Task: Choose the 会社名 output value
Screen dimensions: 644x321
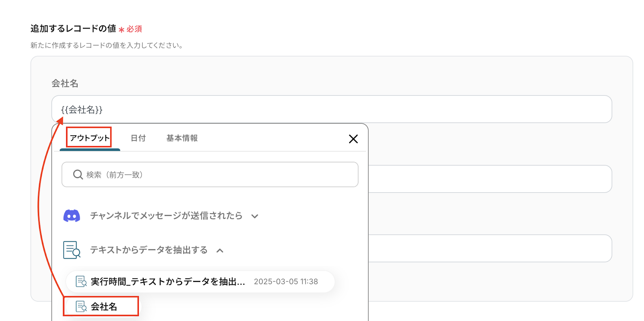Action: pyautogui.click(x=104, y=307)
